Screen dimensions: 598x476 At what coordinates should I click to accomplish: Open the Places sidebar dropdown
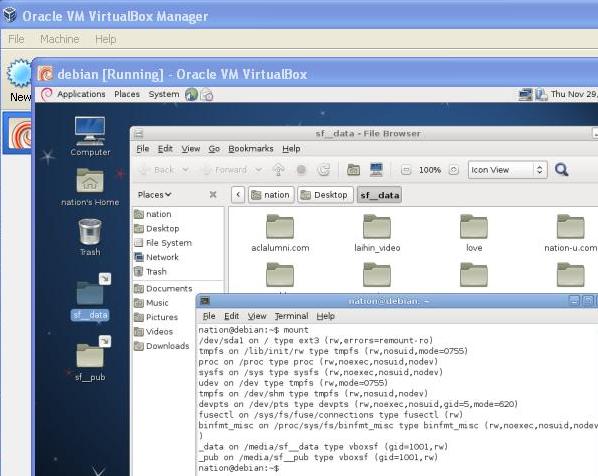coord(154,195)
